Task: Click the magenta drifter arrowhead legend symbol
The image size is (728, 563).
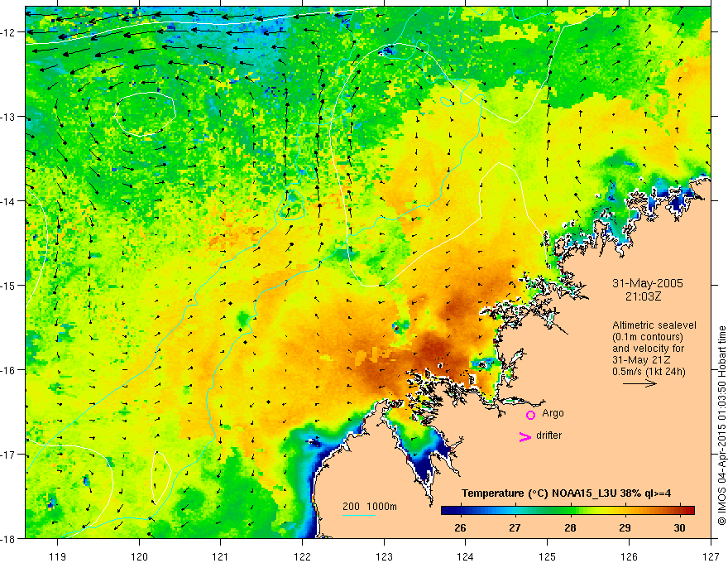Action: point(525,436)
